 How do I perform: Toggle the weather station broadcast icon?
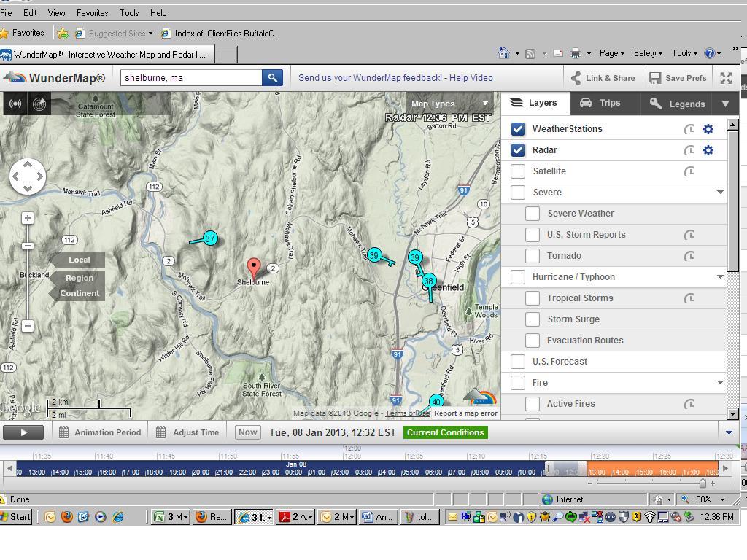point(15,104)
